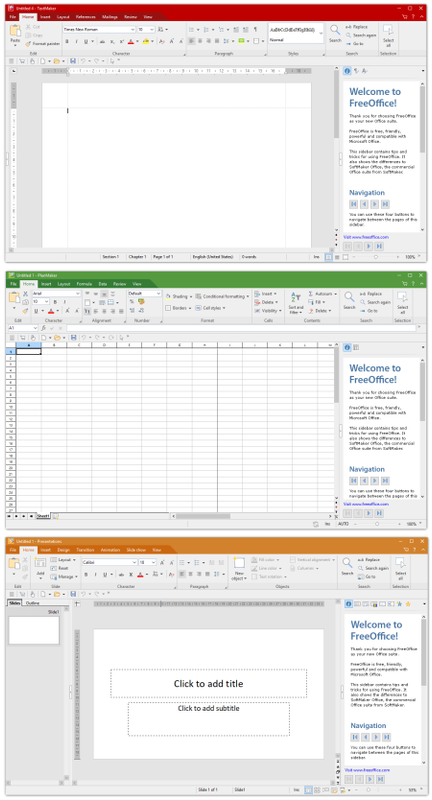Viewport: 432px width, 800px height.
Task: Switch to Transition tab in Presentations
Action: (85, 550)
